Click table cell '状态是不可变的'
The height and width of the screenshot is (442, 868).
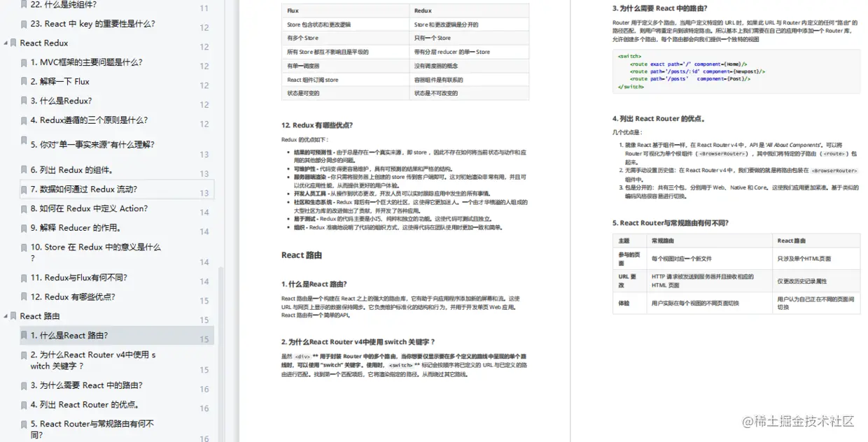click(x=469, y=93)
